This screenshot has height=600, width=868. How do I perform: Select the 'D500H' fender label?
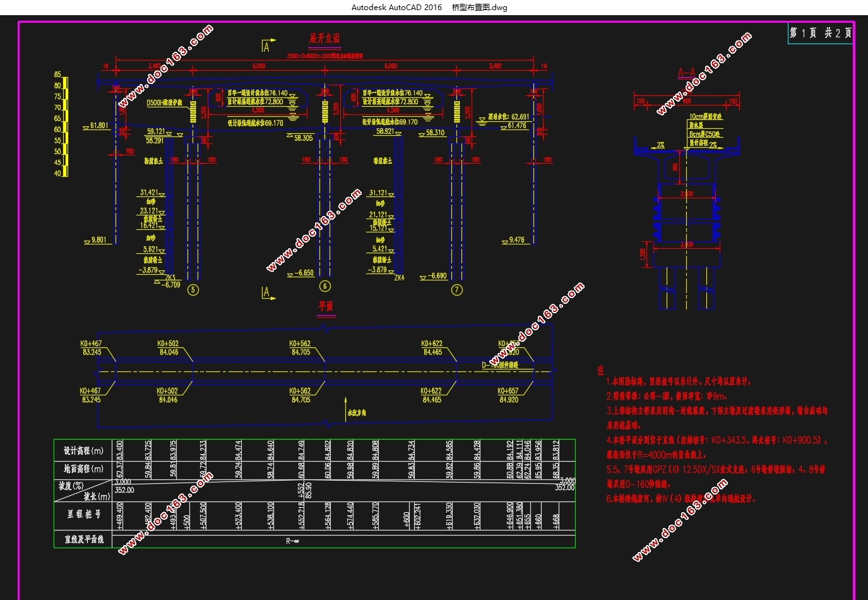pos(164,102)
